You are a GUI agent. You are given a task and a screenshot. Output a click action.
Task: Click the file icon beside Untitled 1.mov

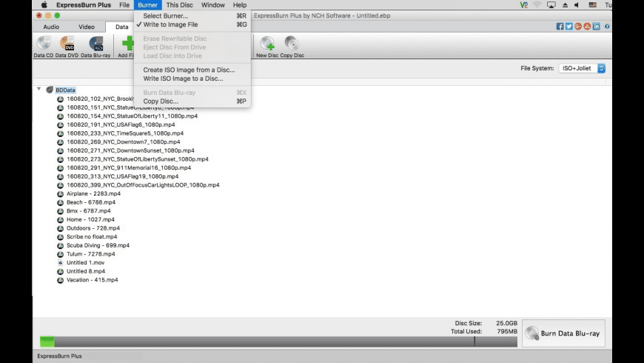tap(60, 262)
